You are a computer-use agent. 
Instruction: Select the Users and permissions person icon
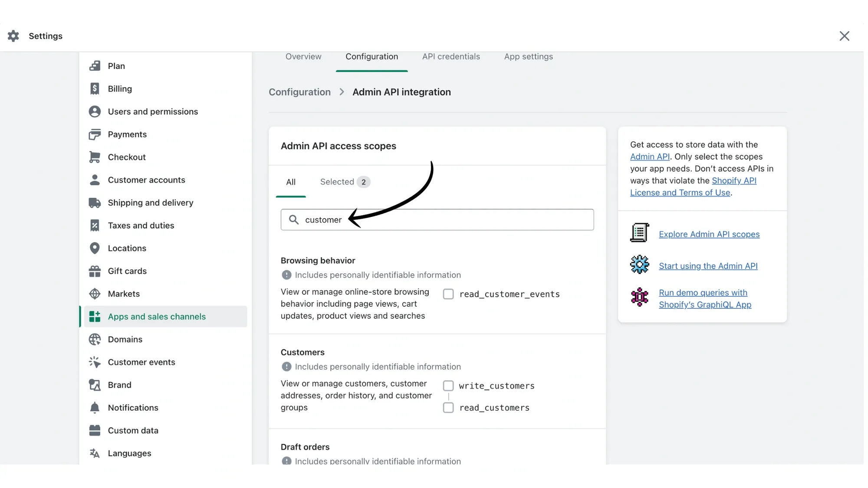coord(95,111)
